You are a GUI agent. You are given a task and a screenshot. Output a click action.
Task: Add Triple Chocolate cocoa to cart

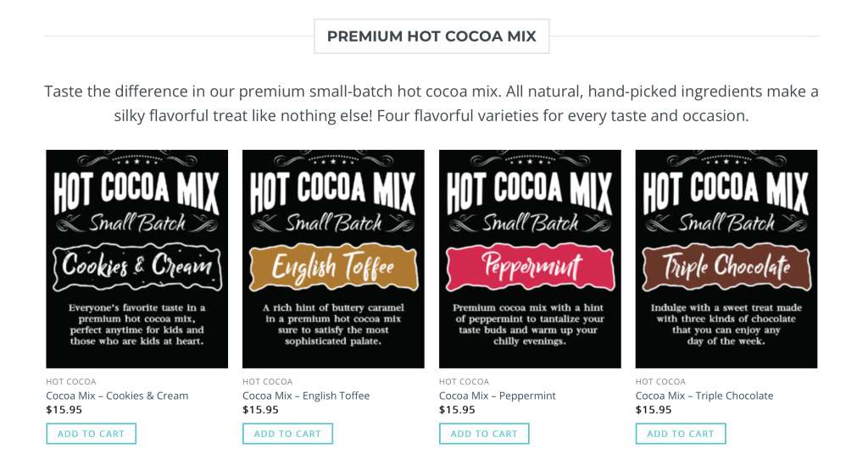(681, 434)
